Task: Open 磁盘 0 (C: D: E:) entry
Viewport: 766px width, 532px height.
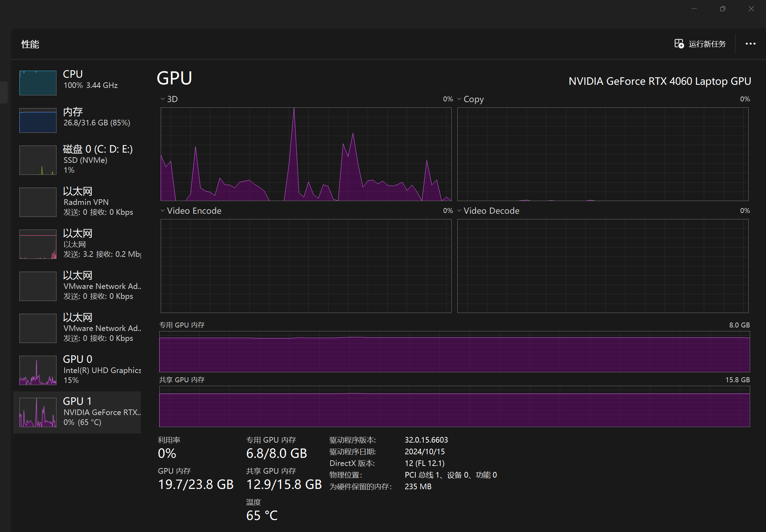Action: point(77,160)
